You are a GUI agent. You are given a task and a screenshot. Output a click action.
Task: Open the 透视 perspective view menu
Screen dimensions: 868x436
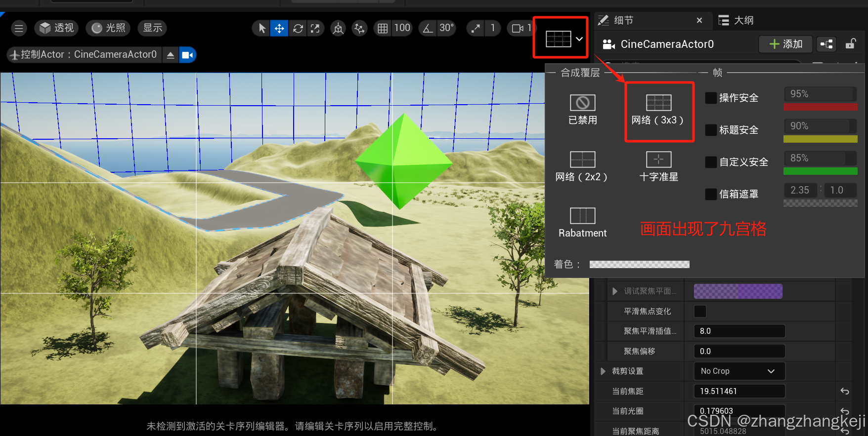click(57, 28)
